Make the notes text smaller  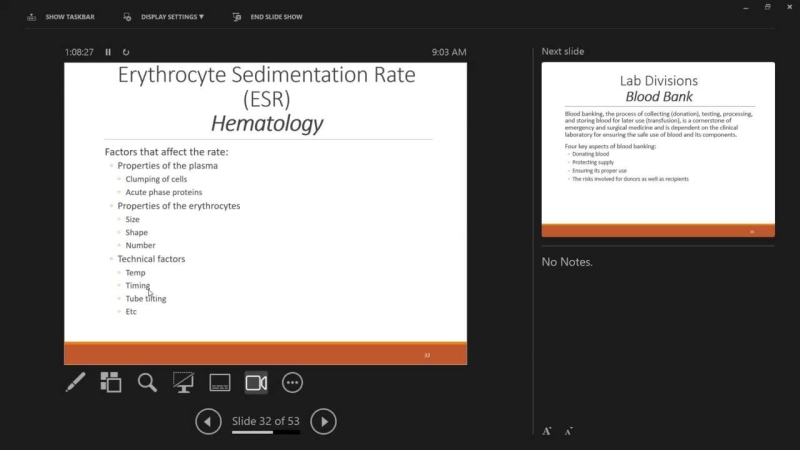point(568,431)
